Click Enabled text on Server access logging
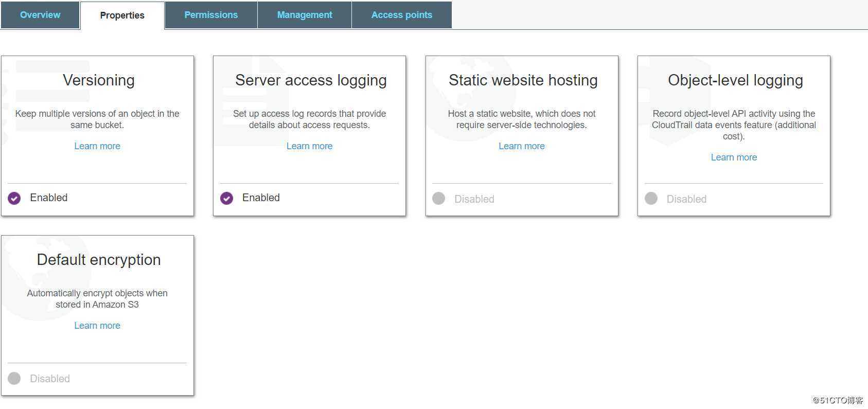Image resolution: width=868 pixels, height=409 pixels. 261,198
